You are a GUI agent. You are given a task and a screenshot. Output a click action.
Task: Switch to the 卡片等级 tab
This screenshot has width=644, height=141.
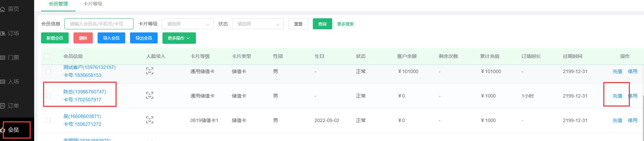click(x=93, y=4)
